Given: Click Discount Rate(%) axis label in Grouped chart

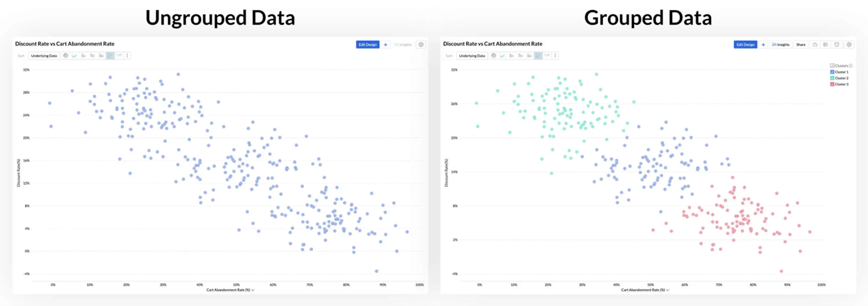Looking at the screenshot, I should [446, 172].
